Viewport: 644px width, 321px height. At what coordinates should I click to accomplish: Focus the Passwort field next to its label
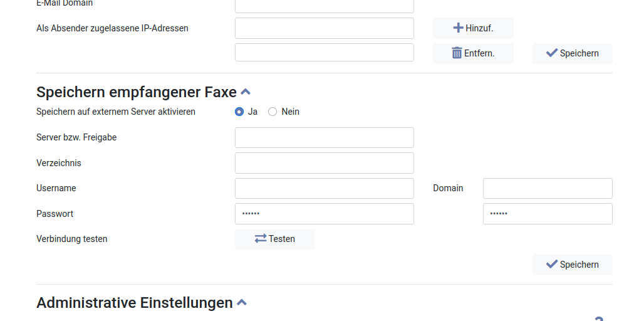coord(324,214)
